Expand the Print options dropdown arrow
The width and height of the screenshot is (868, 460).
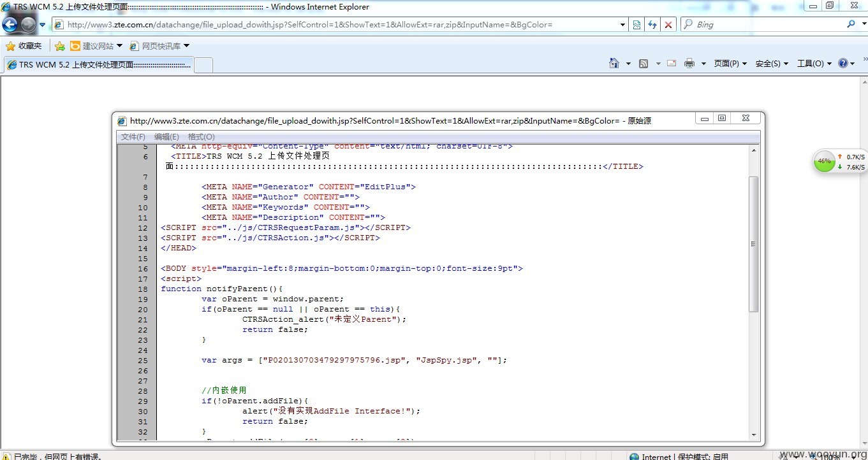(703, 64)
